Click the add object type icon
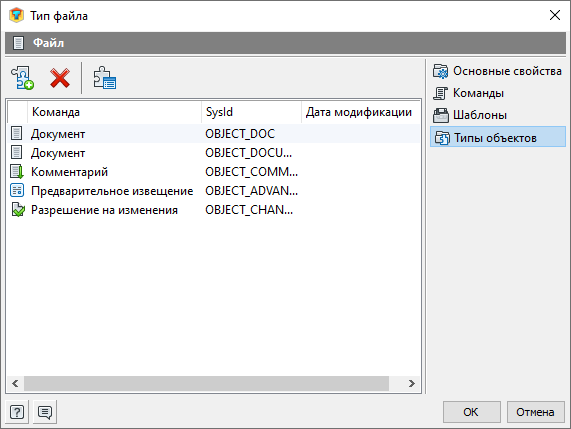571x429 pixels. click(23, 78)
